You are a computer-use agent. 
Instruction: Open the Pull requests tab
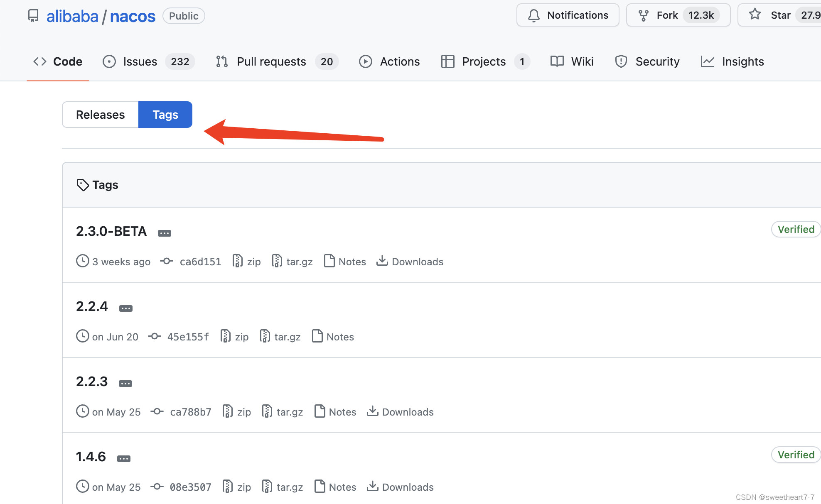[x=277, y=61]
